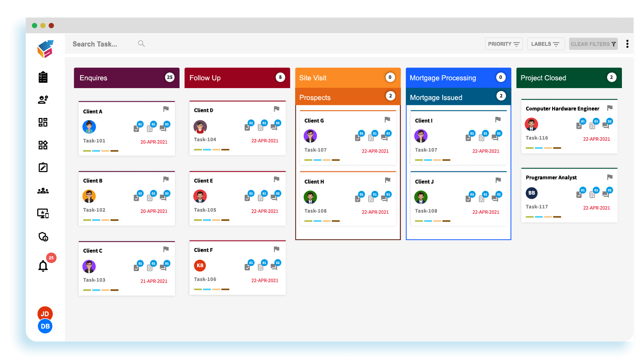Open comments icon on Programmer Analyst card
The image size is (643, 364).
pos(606,194)
